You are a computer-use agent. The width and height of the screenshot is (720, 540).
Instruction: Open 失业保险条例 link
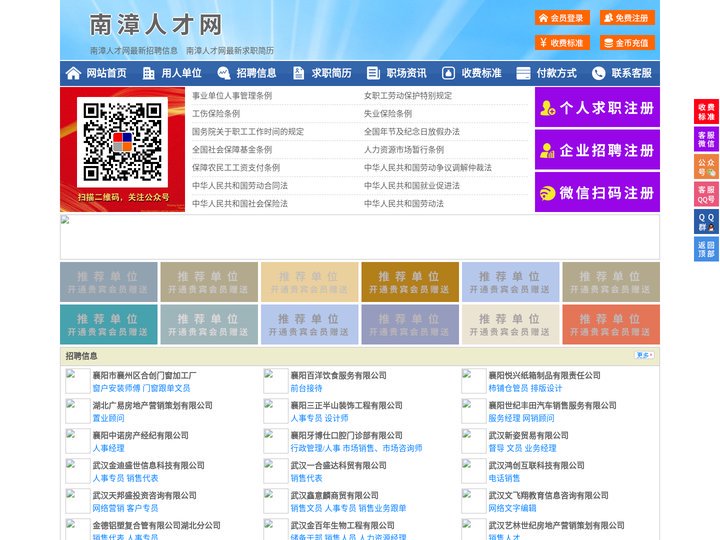click(x=388, y=113)
